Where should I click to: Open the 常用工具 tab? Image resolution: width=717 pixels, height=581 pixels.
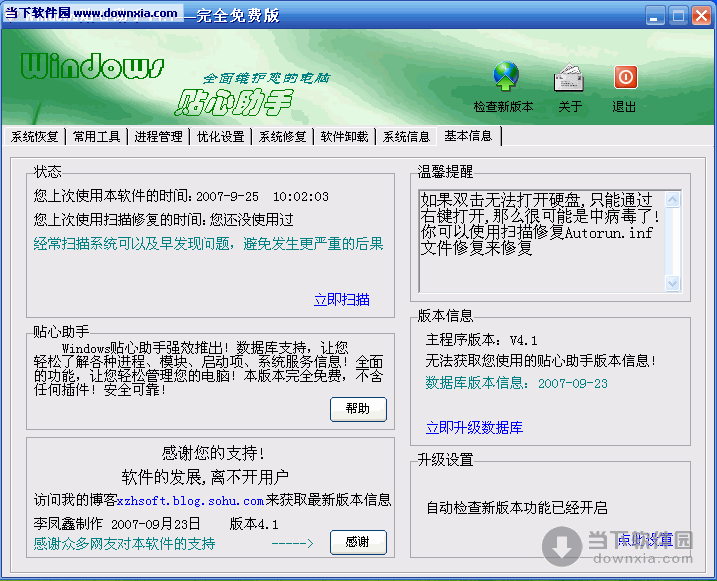click(96, 137)
